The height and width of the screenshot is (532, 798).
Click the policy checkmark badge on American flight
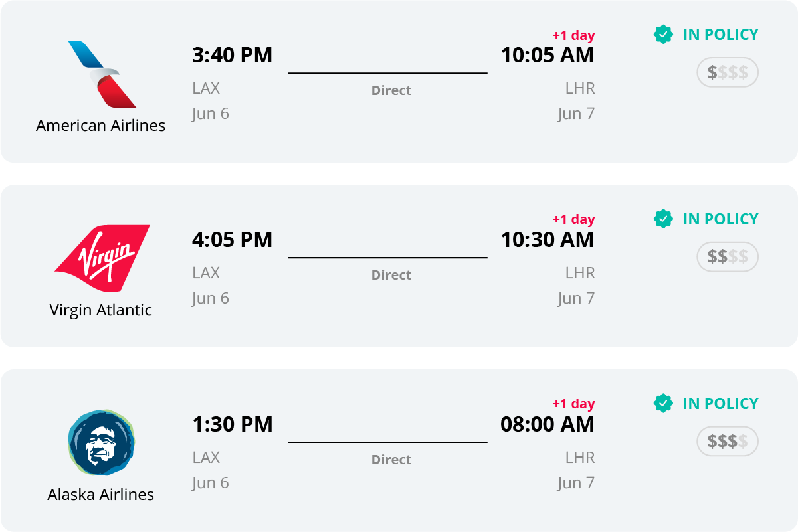coord(663,35)
